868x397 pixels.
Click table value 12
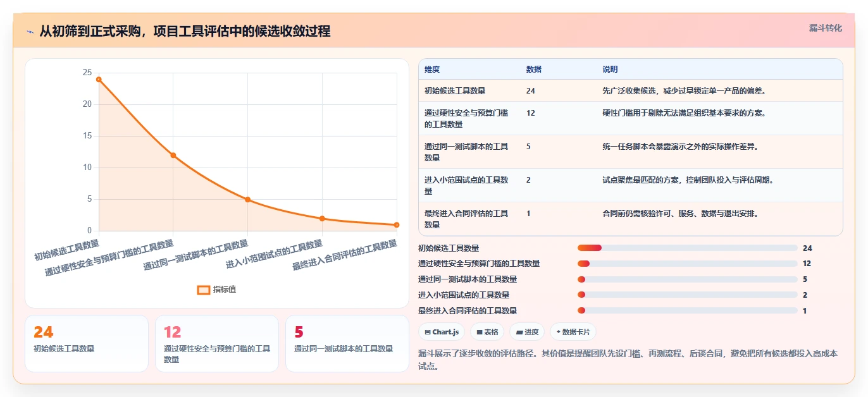[530, 113]
